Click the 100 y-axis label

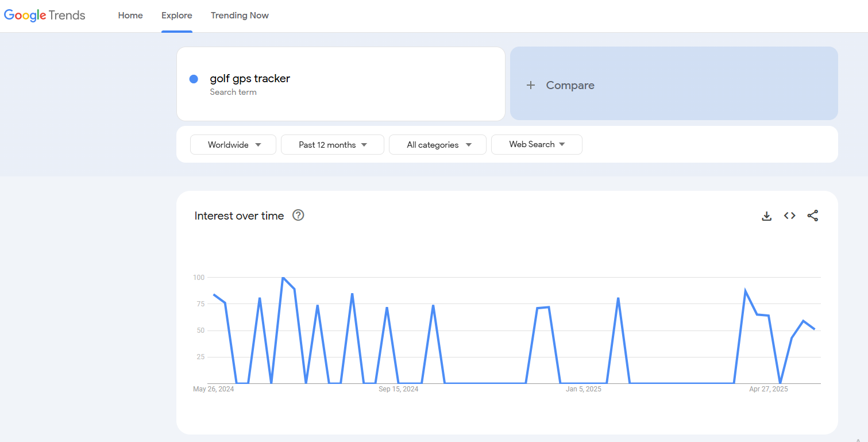199,278
